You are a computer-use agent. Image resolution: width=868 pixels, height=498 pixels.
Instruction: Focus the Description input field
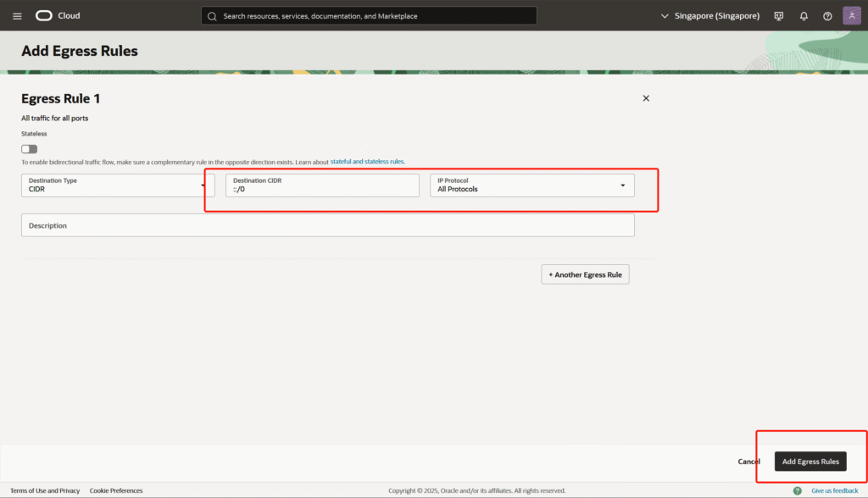(327, 225)
